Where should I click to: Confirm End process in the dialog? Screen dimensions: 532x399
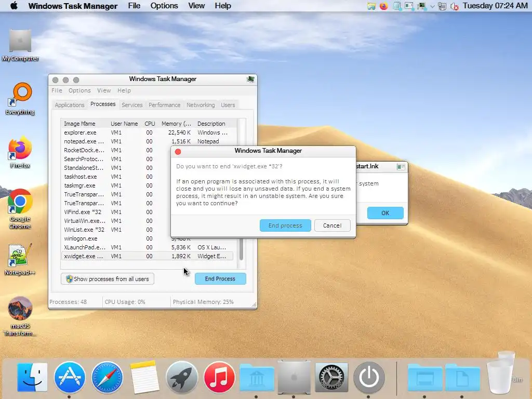[x=285, y=225]
